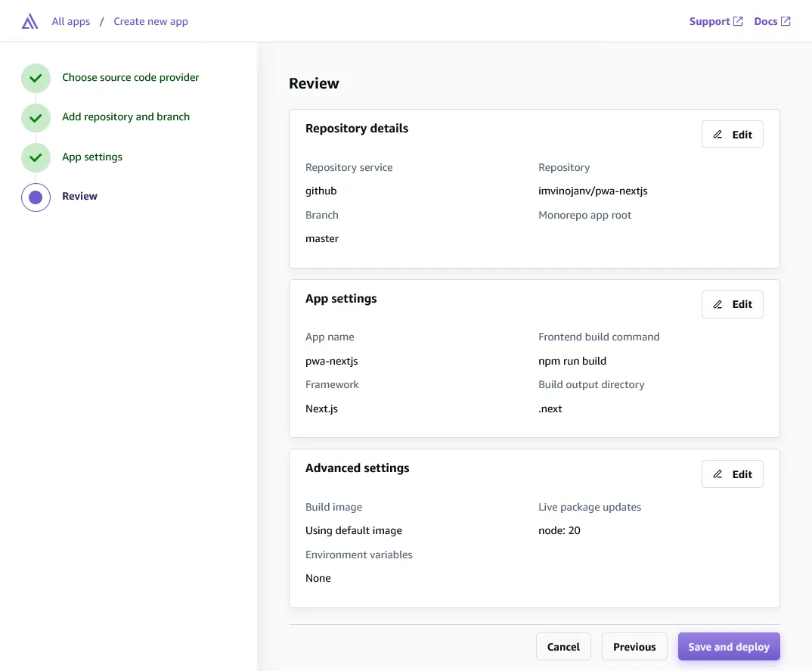Click the green checkmark for Choose source code provider
The image size is (812, 671).
36,78
